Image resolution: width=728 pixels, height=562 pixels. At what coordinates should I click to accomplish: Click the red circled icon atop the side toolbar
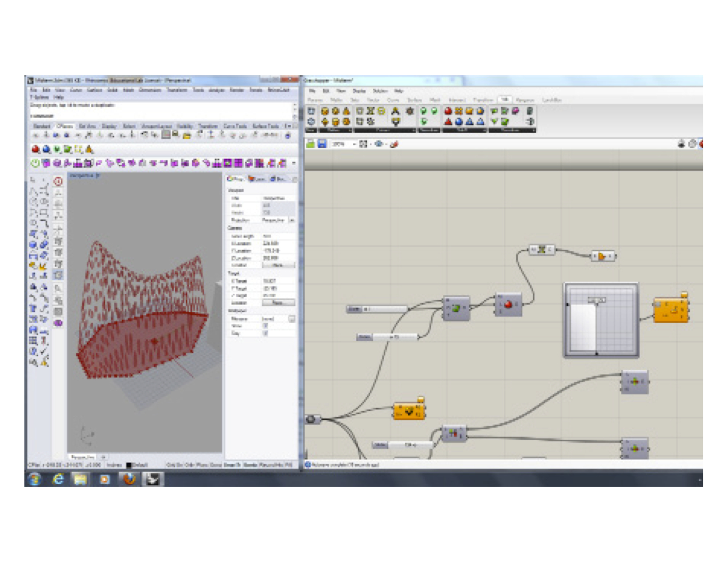click(x=58, y=181)
